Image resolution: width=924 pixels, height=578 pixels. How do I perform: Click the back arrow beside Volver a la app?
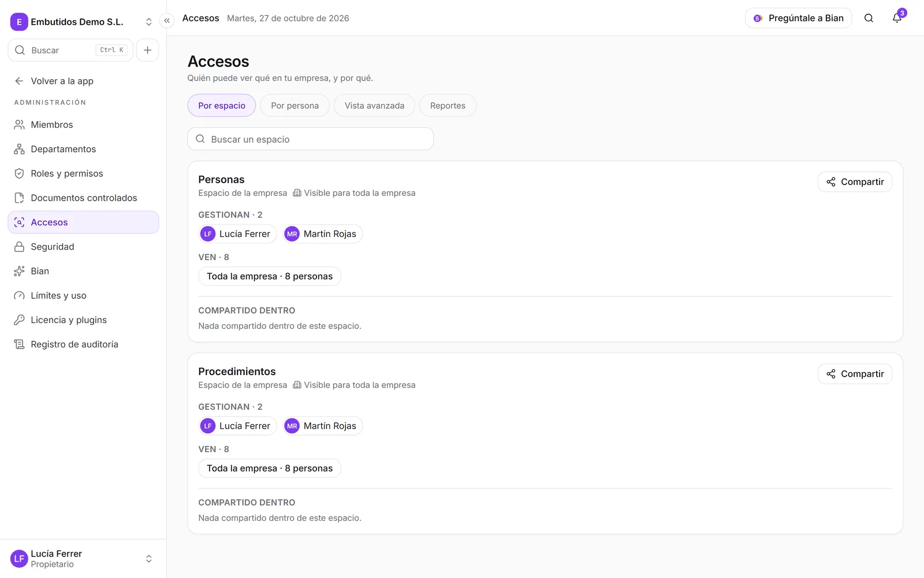click(x=19, y=81)
